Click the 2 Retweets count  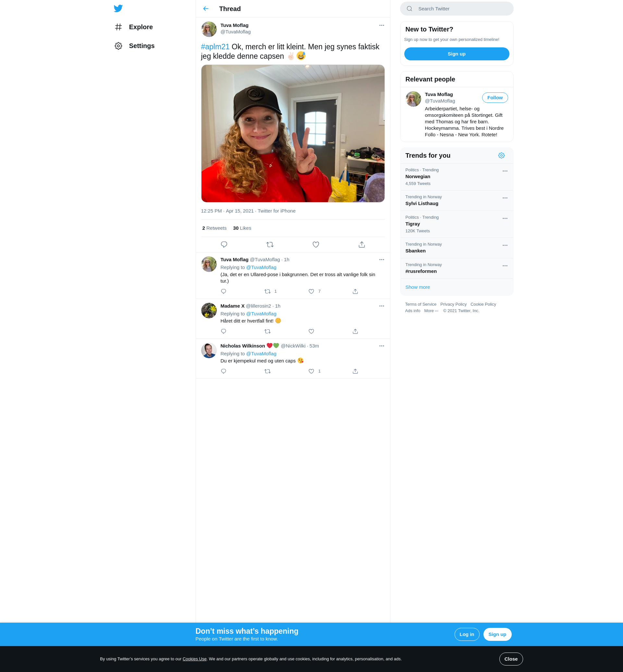click(x=214, y=228)
